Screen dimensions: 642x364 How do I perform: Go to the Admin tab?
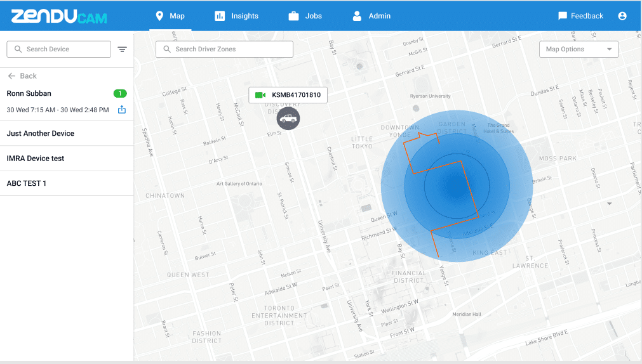(x=371, y=16)
